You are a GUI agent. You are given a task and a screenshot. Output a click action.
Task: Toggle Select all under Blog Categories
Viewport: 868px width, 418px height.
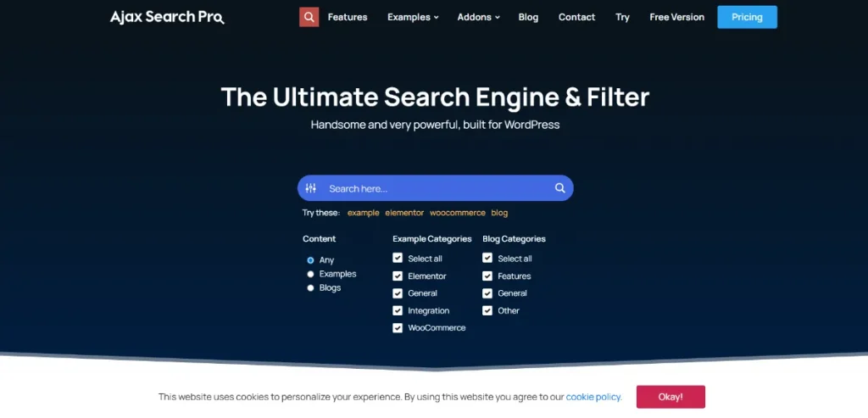pyautogui.click(x=487, y=258)
